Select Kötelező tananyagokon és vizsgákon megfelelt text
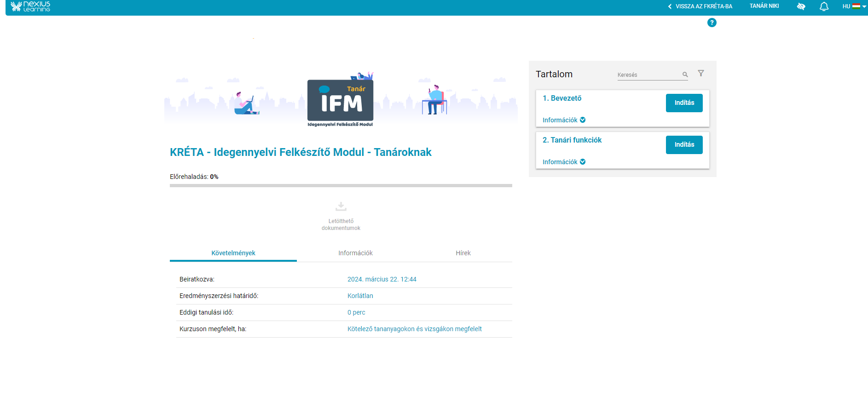 tap(415, 329)
